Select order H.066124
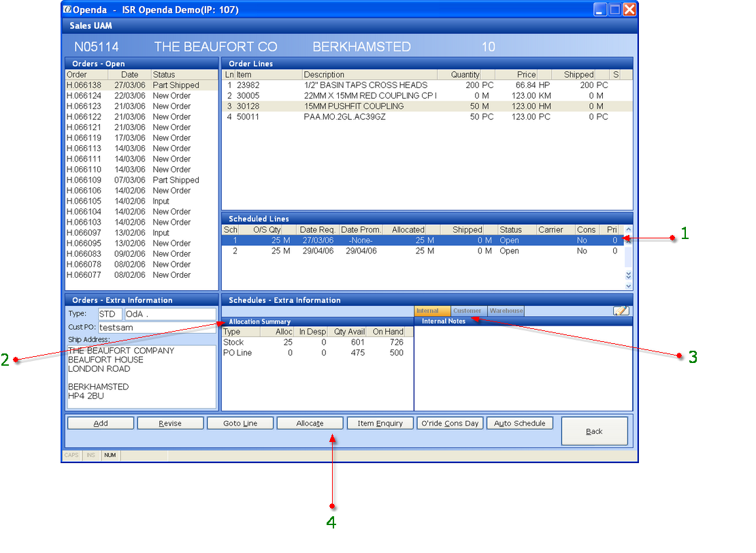This screenshot has width=756, height=553. click(x=142, y=95)
